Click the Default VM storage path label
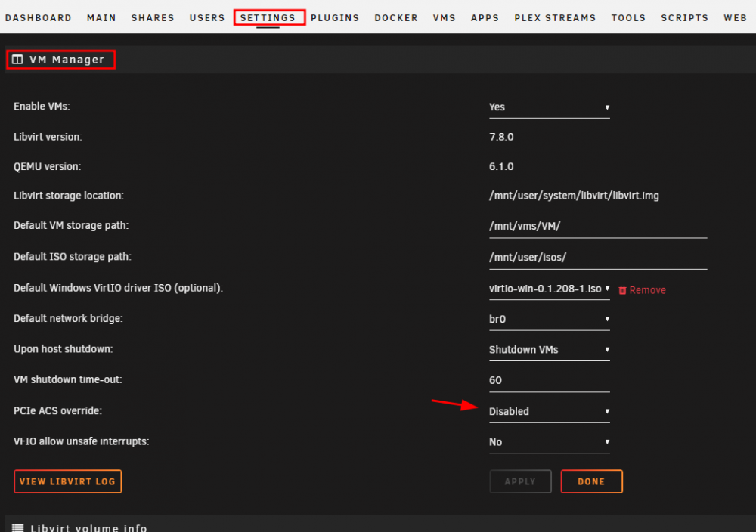Viewport: 756px width, 532px height. tap(71, 225)
